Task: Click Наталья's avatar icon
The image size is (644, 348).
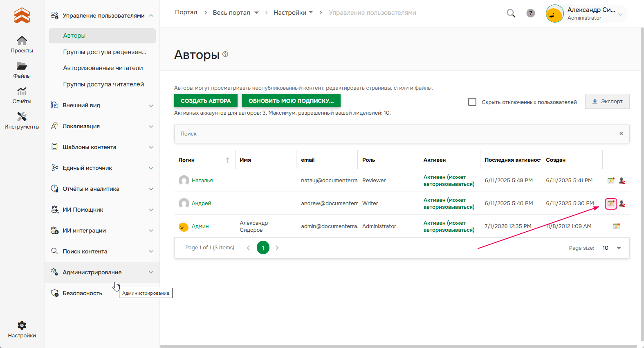Action: pos(184,181)
